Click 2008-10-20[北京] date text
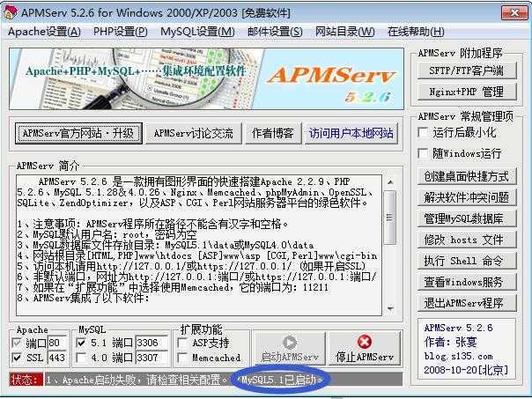 [466, 370]
